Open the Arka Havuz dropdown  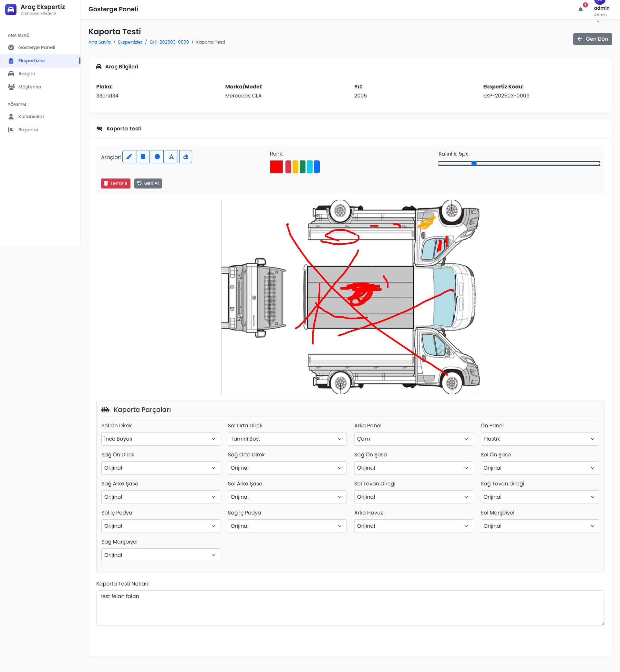coord(413,526)
